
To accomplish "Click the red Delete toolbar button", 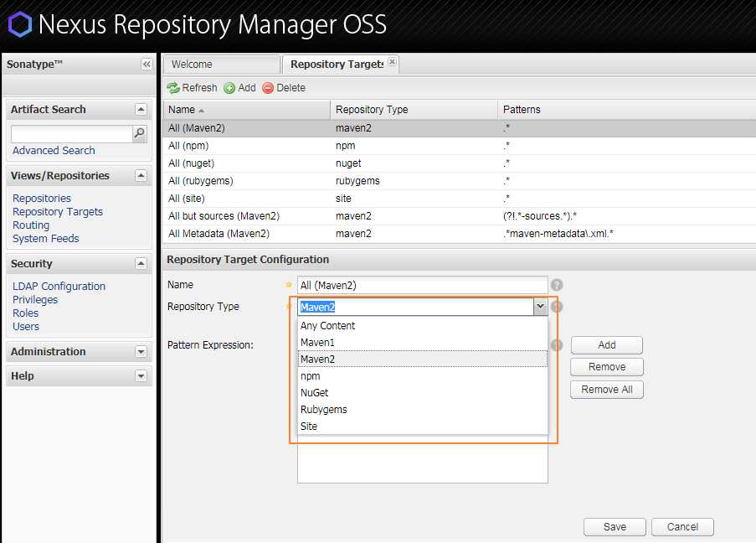I will coord(284,88).
